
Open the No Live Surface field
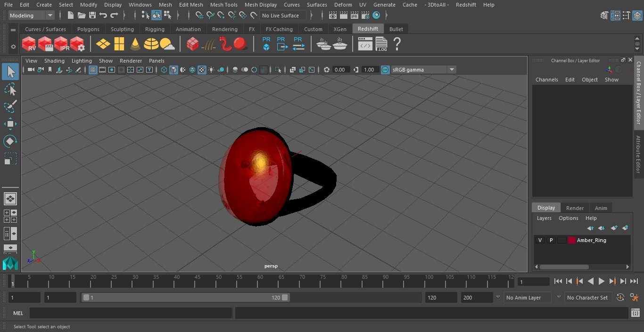click(x=283, y=16)
